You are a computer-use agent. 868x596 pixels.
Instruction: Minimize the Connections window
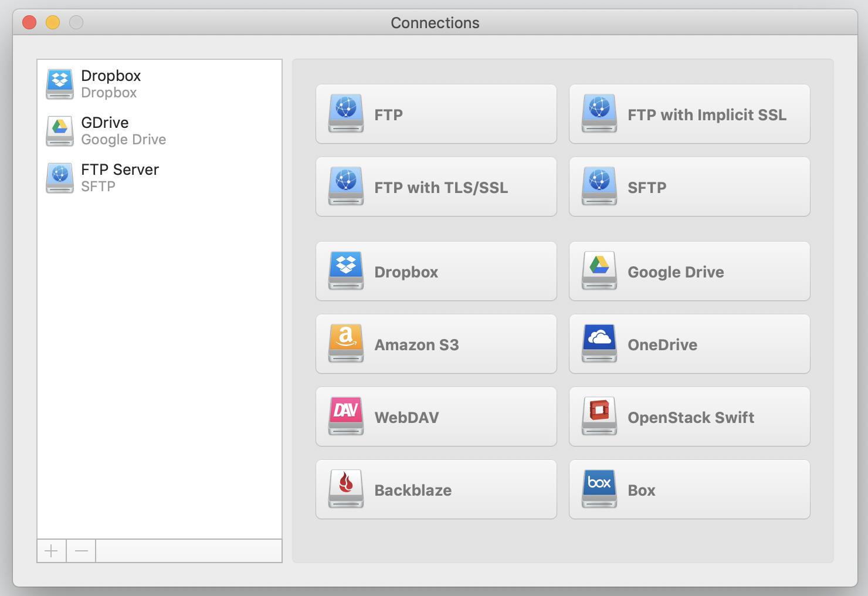(x=53, y=22)
